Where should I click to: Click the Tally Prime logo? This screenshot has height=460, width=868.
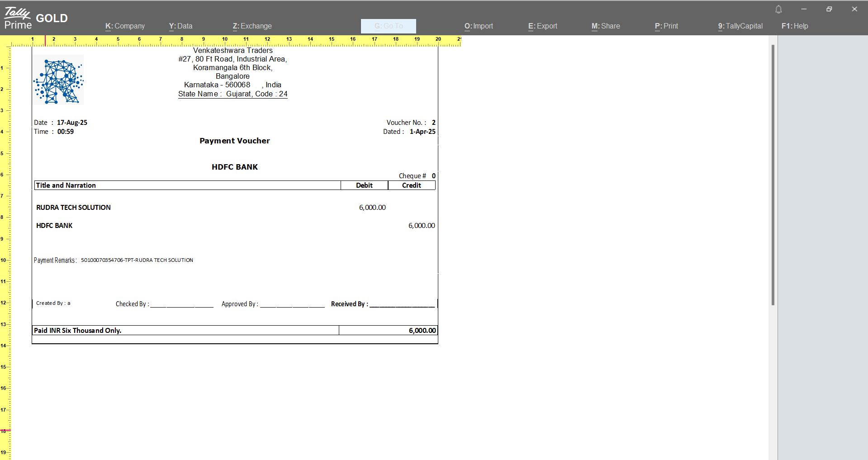[x=18, y=19]
